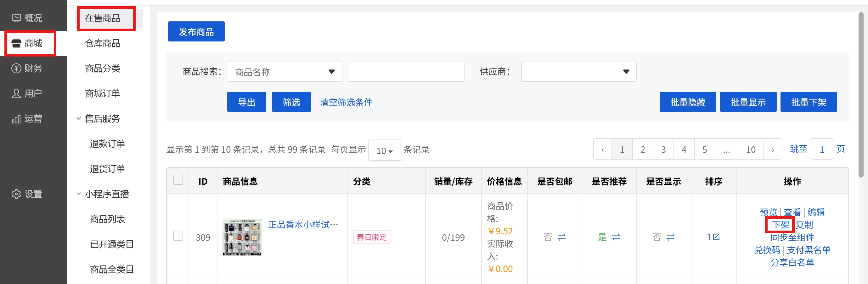Click the edit icon beside sort value

716,237
